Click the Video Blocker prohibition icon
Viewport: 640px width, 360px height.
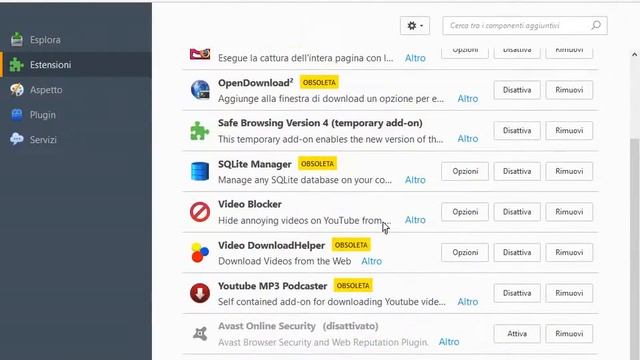coord(200,212)
